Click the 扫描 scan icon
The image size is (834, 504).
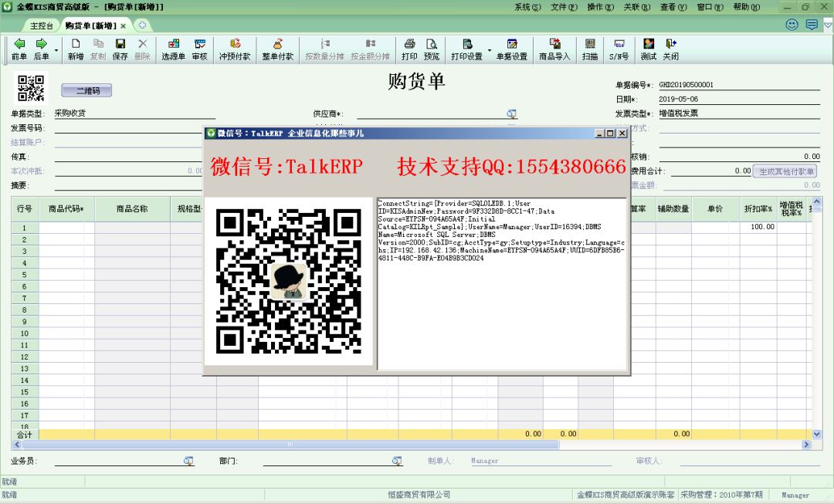tap(590, 49)
